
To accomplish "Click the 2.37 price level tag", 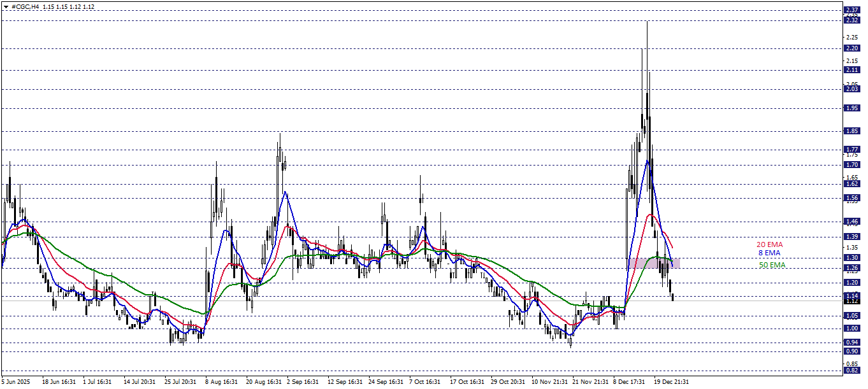I will pos(851,10).
